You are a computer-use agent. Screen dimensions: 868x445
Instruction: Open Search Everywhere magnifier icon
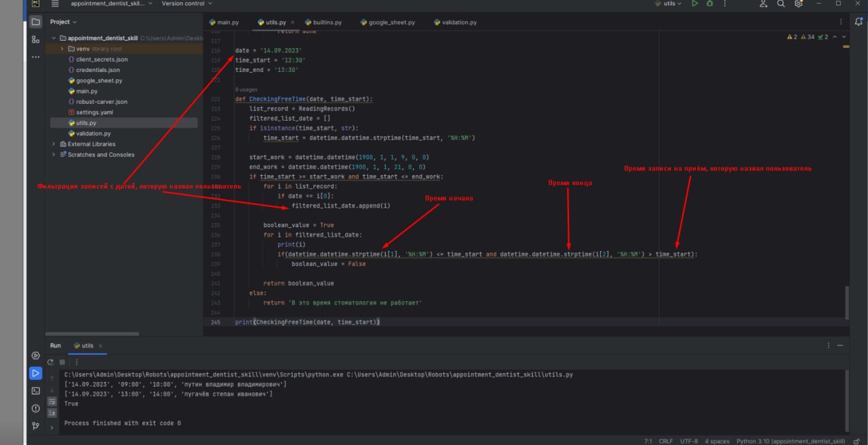(781, 3)
